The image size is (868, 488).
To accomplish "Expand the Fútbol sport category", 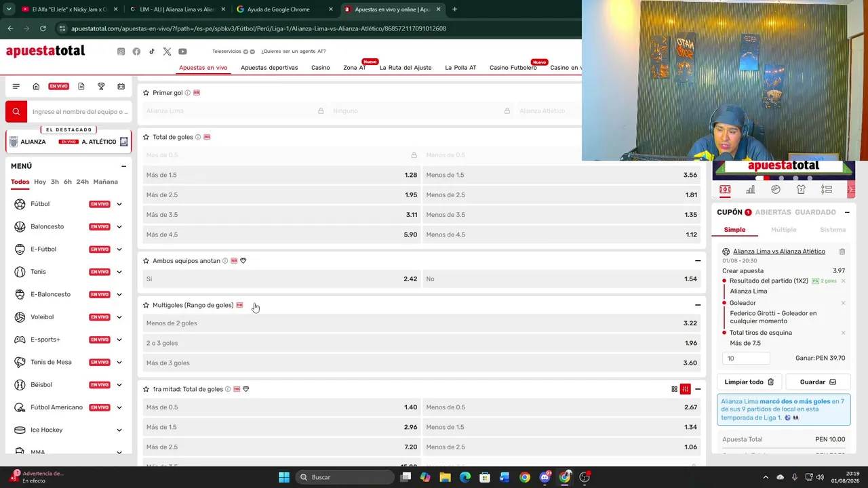I will (x=119, y=204).
